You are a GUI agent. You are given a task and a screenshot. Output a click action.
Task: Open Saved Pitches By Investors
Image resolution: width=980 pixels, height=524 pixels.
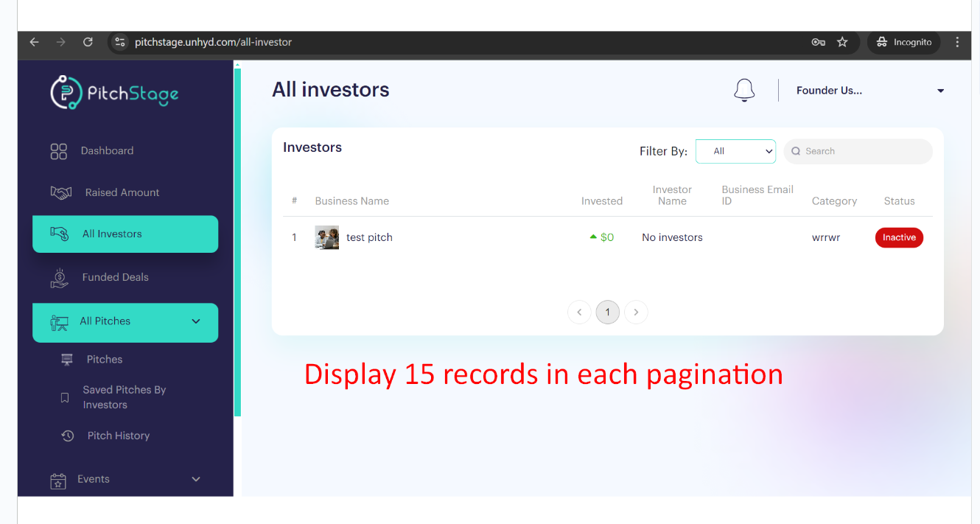click(125, 397)
